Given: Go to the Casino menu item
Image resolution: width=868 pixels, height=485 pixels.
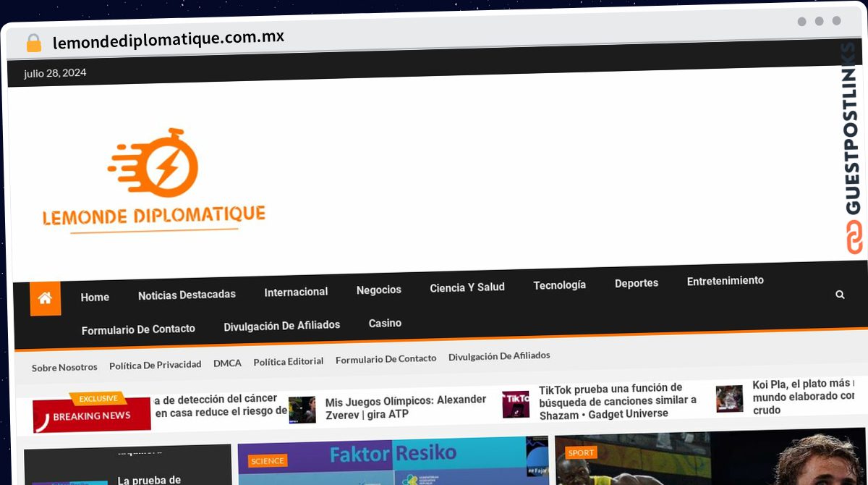Looking at the screenshot, I should [x=385, y=323].
